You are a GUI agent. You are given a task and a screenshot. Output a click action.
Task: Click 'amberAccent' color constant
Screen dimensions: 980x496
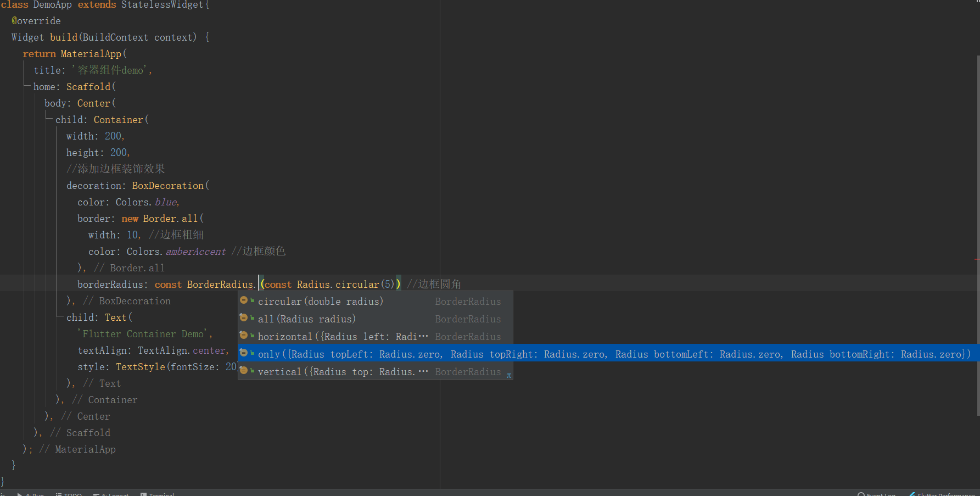(x=195, y=252)
